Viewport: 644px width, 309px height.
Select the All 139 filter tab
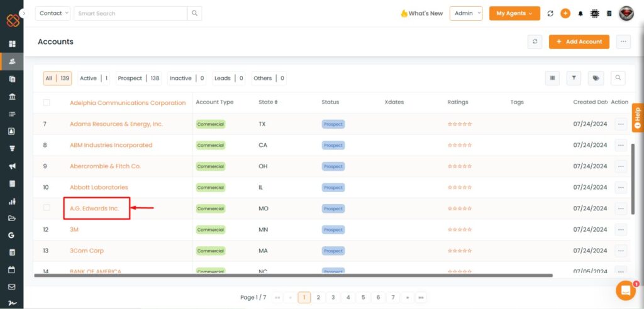57,78
